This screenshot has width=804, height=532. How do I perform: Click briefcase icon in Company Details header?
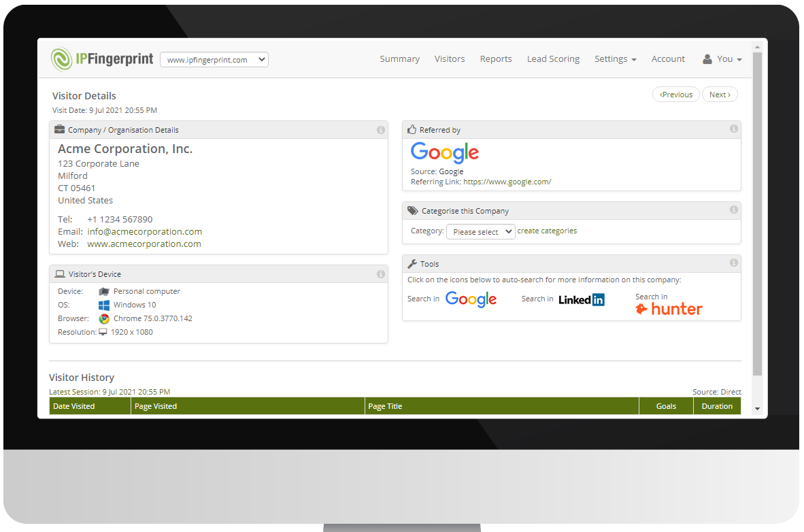point(59,129)
